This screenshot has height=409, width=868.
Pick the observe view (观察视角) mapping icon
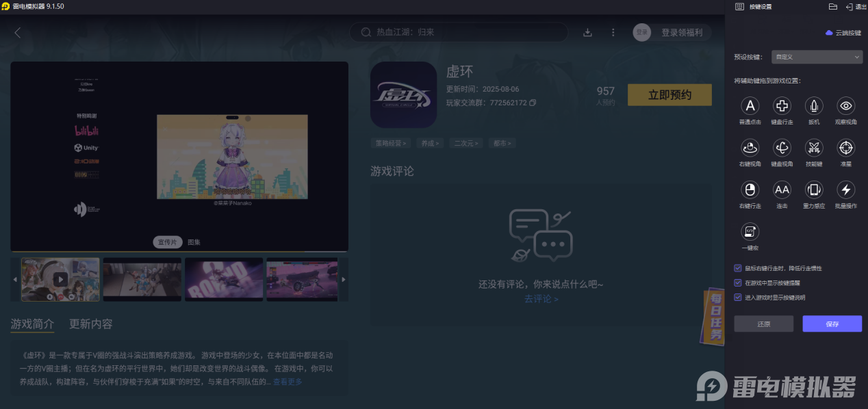pos(845,106)
